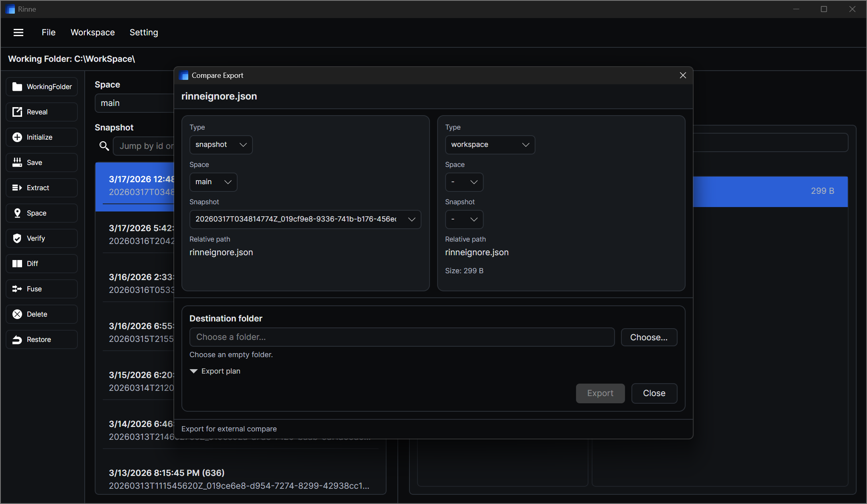Click the Choose a folder input field
The image size is (867, 504).
coord(401,337)
